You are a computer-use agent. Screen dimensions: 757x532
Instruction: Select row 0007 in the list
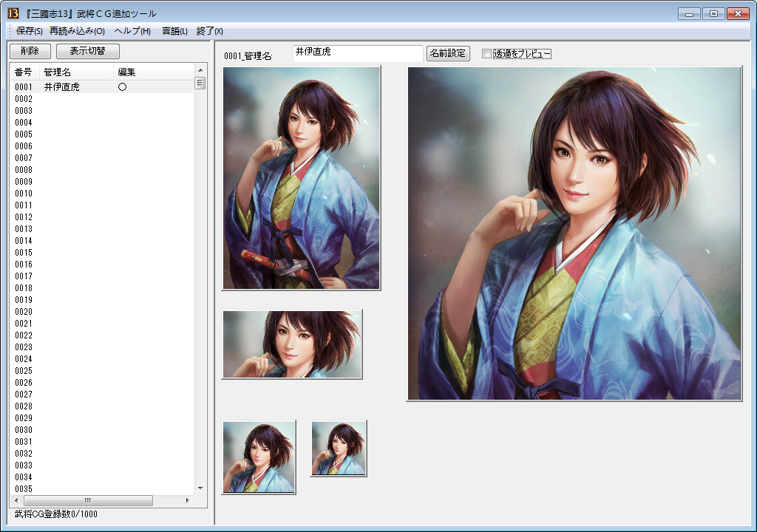102,158
